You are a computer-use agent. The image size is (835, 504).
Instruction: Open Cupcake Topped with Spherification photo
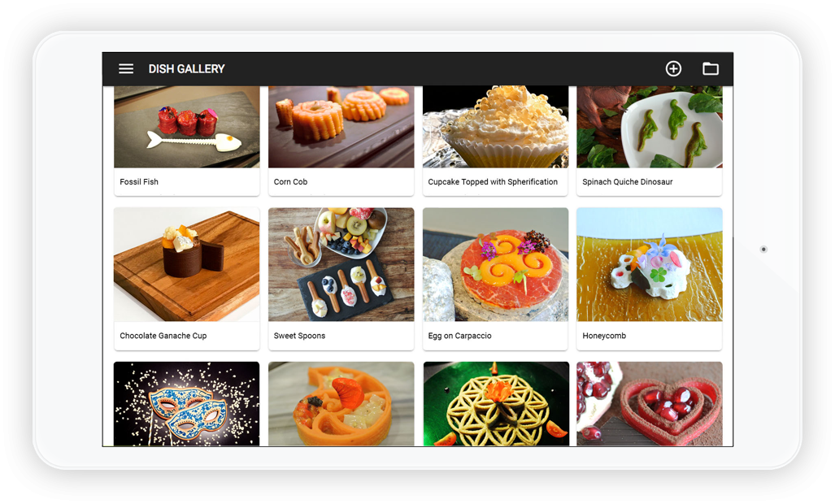pyautogui.click(x=495, y=127)
